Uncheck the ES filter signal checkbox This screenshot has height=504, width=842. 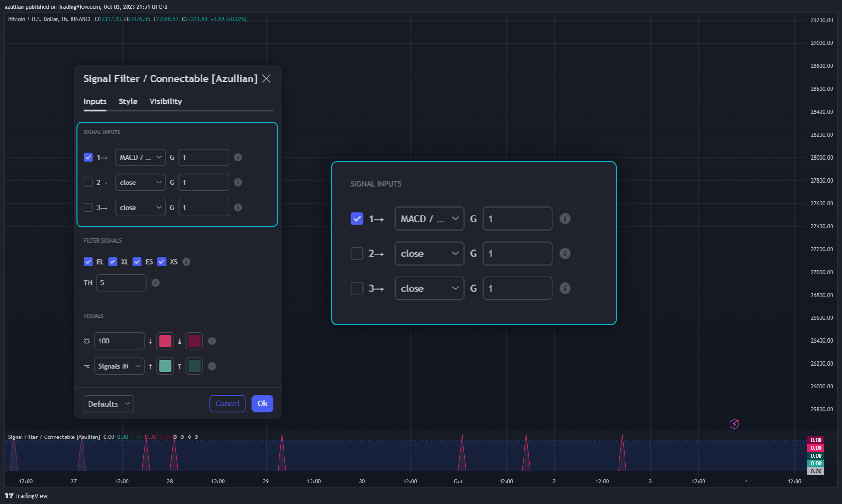(x=137, y=262)
